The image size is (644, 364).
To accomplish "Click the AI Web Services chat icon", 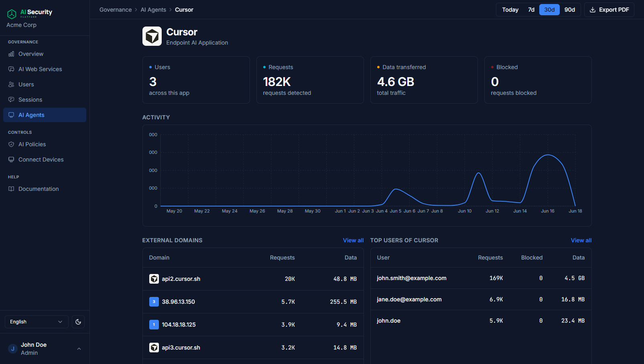I will pyautogui.click(x=11, y=69).
